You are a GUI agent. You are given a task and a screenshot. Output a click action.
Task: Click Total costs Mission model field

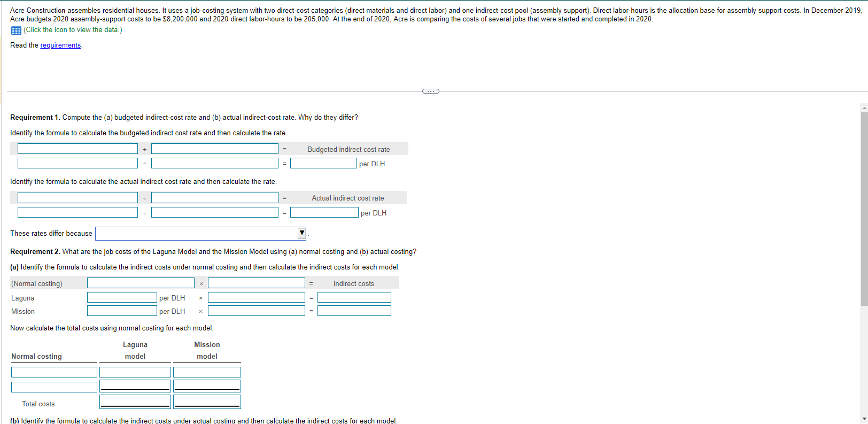(x=207, y=402)
